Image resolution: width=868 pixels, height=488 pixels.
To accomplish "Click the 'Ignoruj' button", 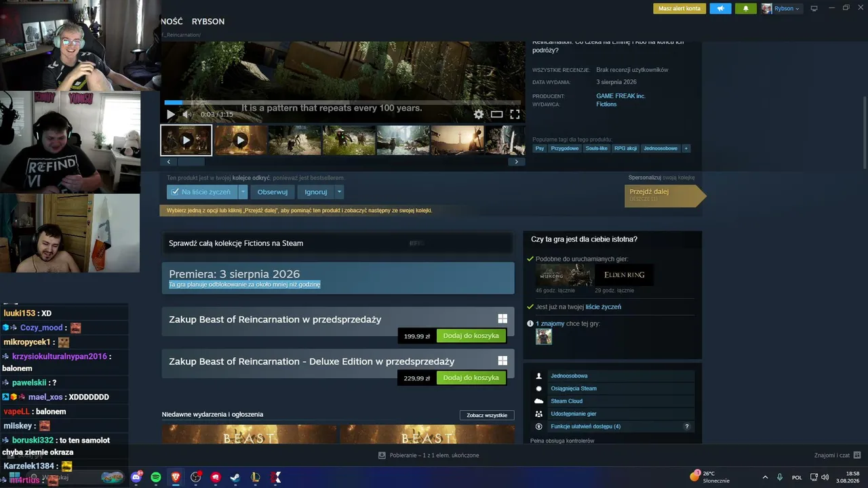I will coord(316,192).
